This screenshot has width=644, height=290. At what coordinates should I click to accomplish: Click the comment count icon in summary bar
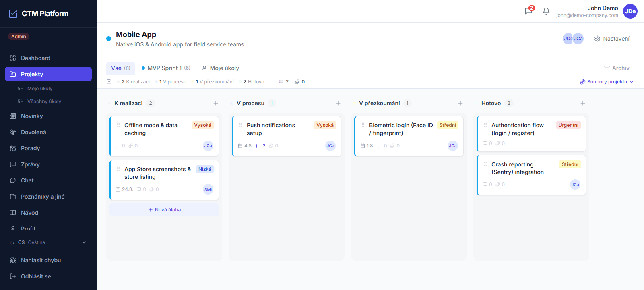(x=281, y=82)
